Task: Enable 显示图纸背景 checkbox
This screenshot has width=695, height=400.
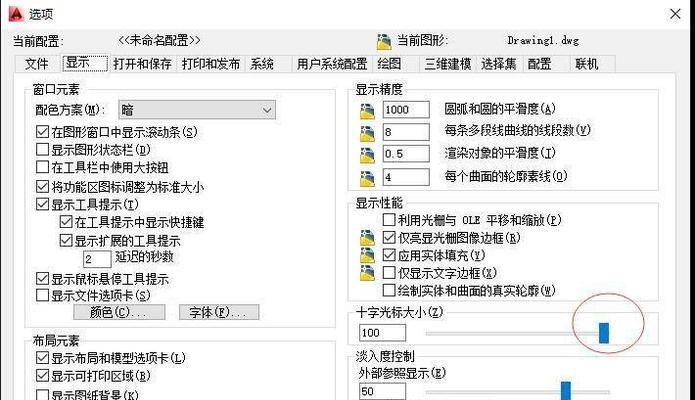Action: point(42,395)
